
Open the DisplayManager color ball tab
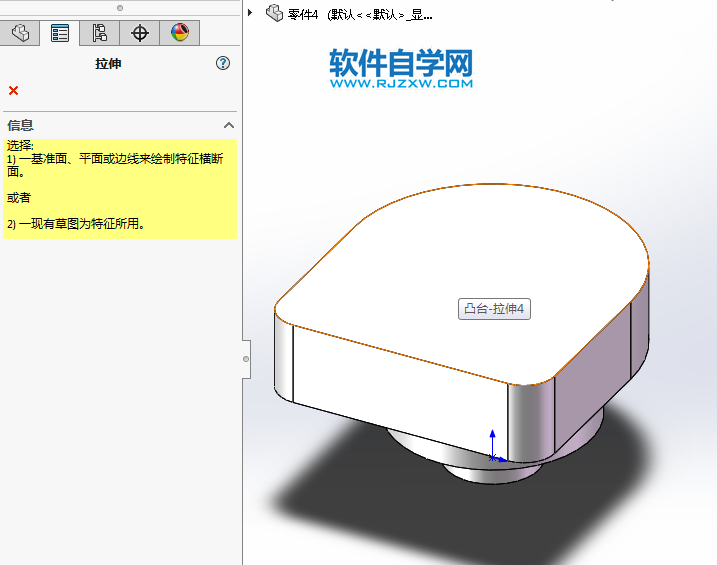(180, 33)
